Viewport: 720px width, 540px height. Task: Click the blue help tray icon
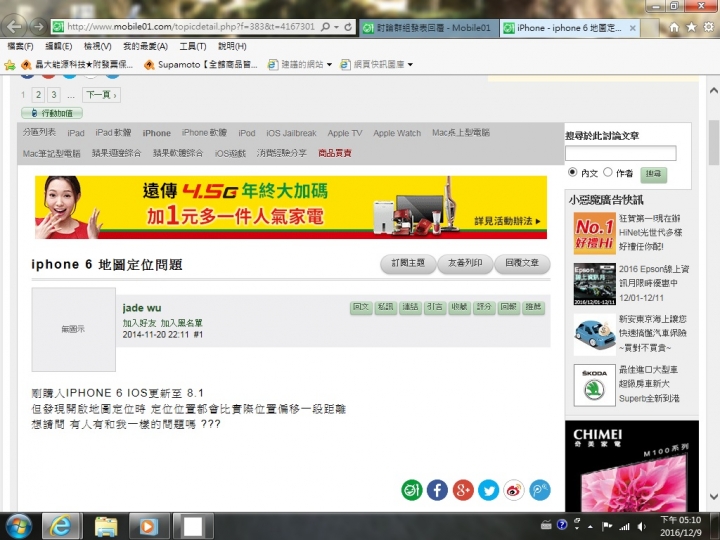(x=562, y=524)
